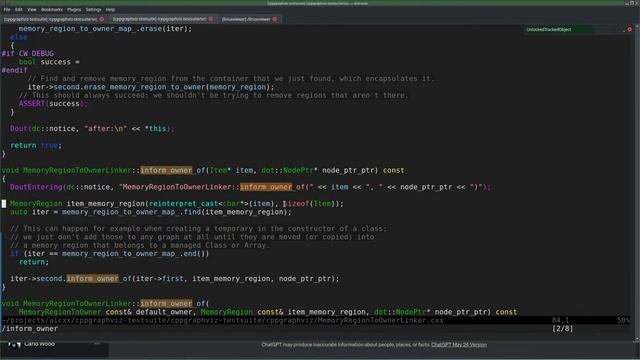Close the search bar with red icon
Screen dimensions: 640x360
(x=630, y=29)
